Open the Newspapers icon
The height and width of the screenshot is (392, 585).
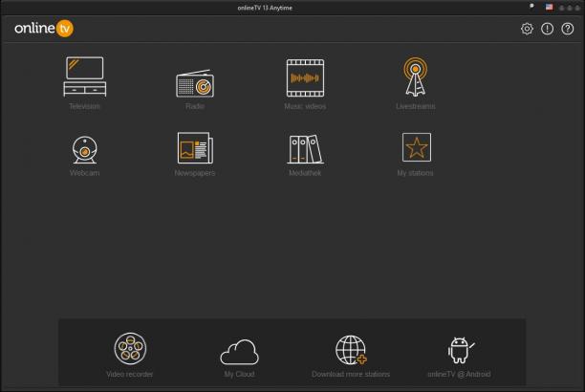coord(195,148)
